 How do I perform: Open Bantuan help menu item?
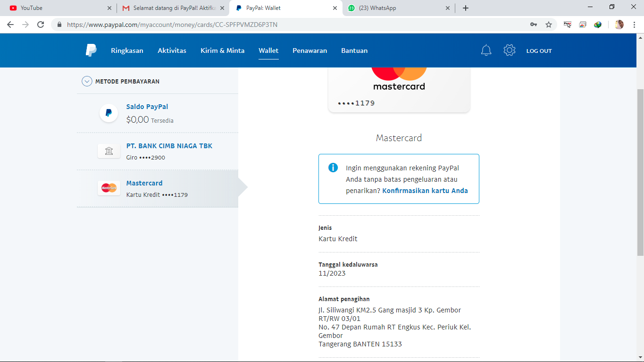click(354, 51)
